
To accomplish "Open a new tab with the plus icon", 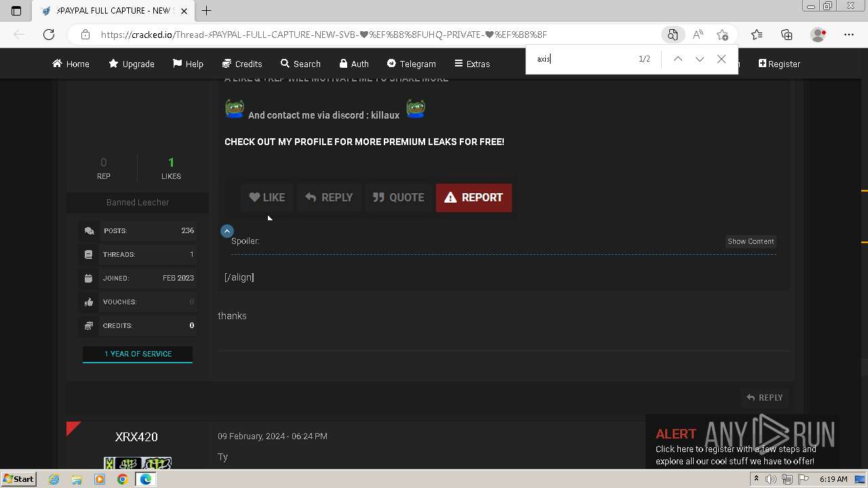I will point(207,10).
